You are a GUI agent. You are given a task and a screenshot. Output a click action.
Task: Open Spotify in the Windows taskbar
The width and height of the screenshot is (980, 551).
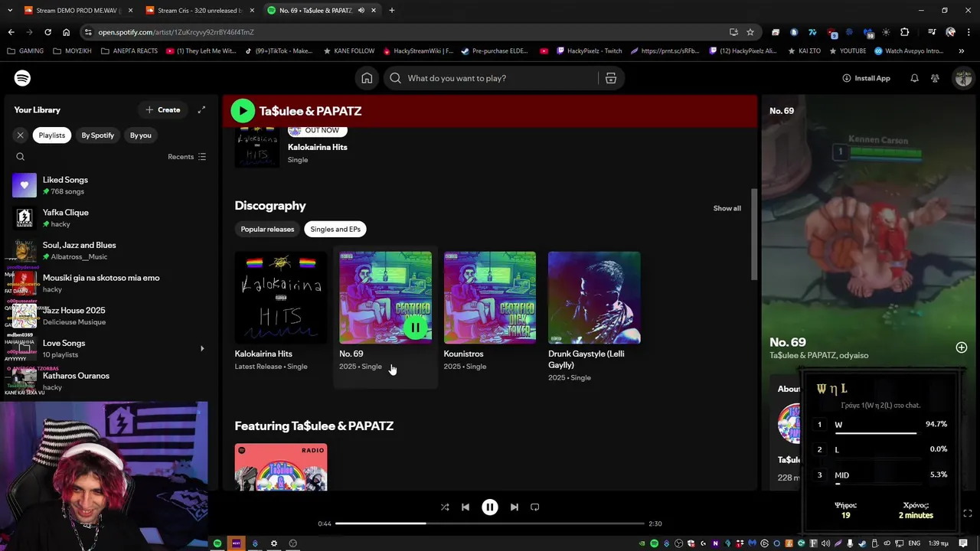[217, 543]
